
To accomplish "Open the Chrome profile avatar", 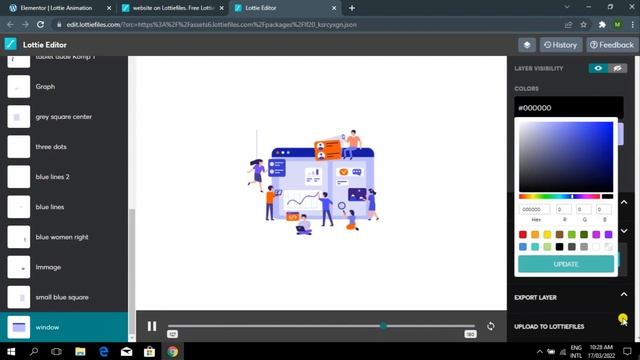I will pyautogui.click(x=618, y=24).
